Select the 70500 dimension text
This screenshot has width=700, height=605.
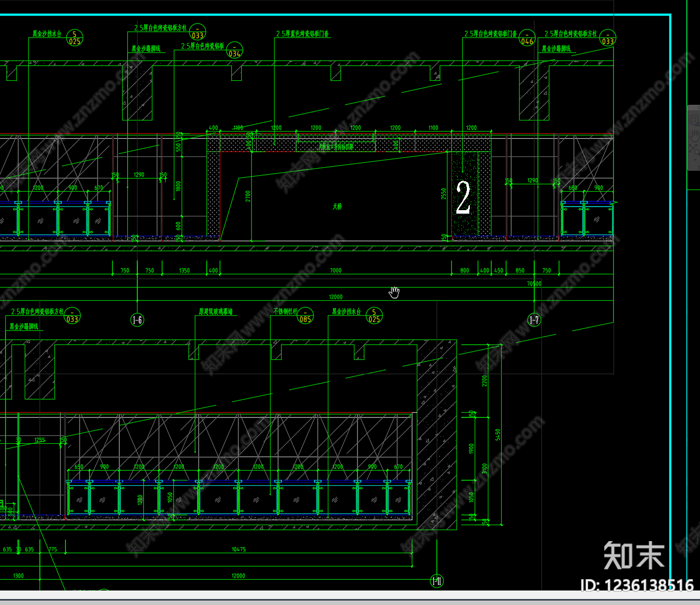pos(534,284)
